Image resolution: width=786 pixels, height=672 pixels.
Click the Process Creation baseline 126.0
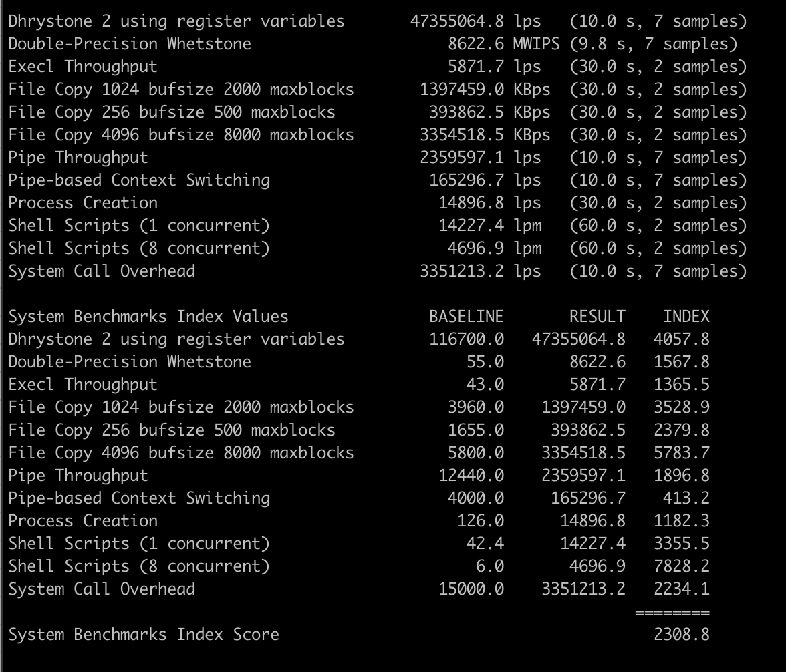tap(480, 520)
